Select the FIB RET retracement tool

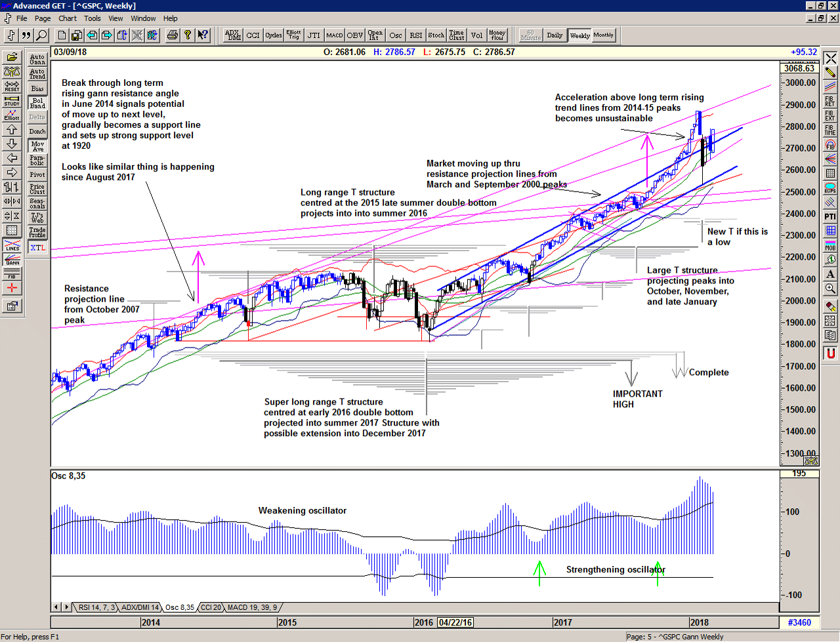pyautogui.click(x=830, y=101)
